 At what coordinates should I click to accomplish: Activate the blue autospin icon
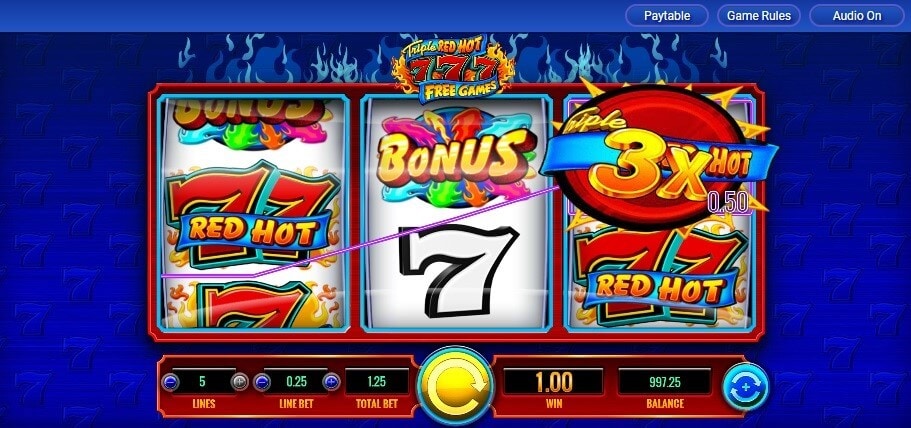coord(745,387)
